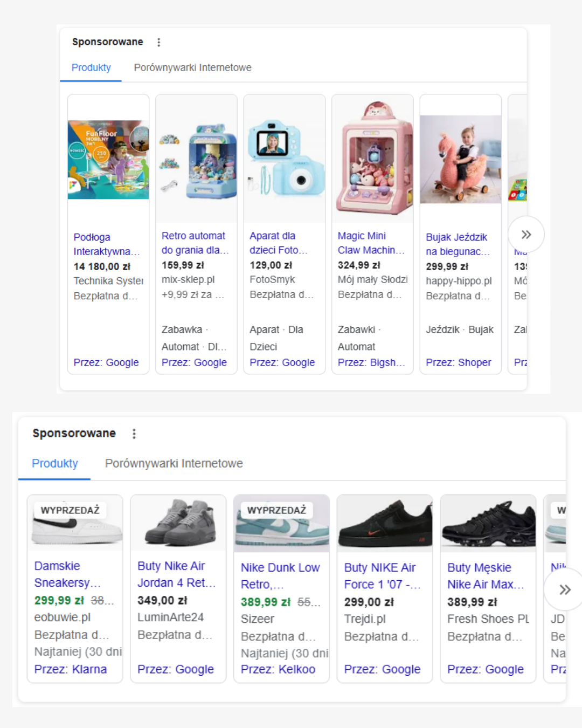Open Buty Męskie Nike Air Max link
Image resolution: width=582 pixels, height=728 pixels.
485,576
